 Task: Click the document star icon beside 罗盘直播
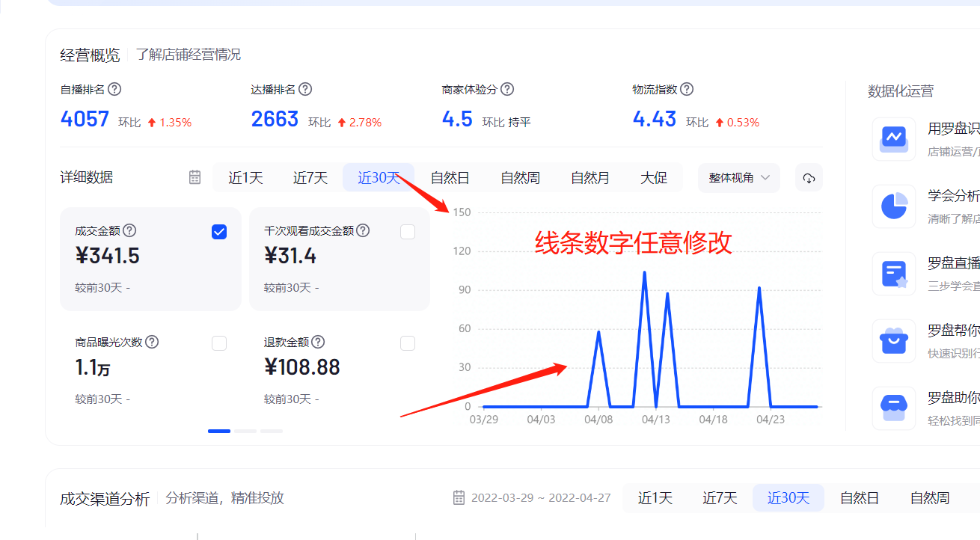point(894,274)
